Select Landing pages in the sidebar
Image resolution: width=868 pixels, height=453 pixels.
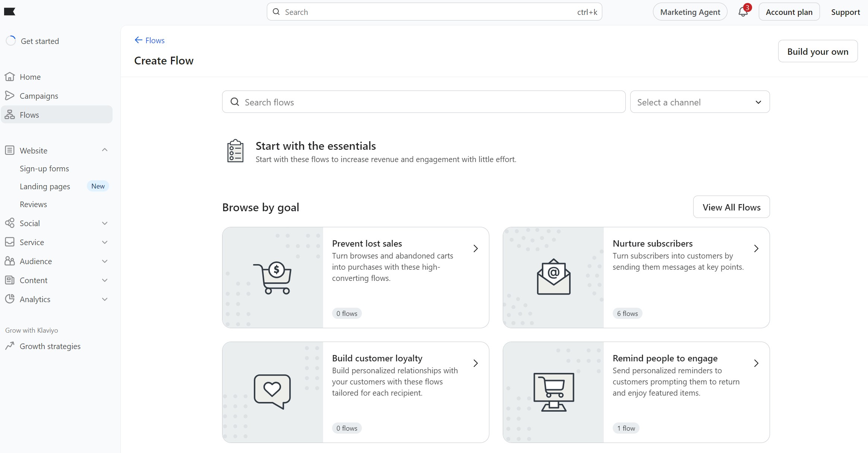(x=45, y=186)
